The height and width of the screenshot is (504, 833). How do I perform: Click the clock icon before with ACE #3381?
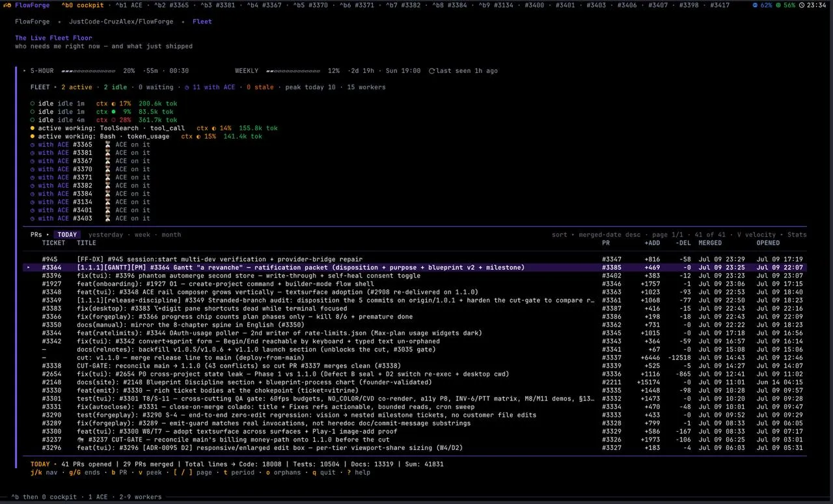click(x=33, y=153)
